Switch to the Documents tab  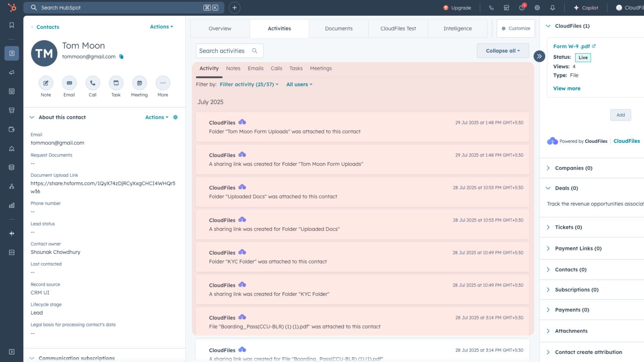(x=338, y=28)
